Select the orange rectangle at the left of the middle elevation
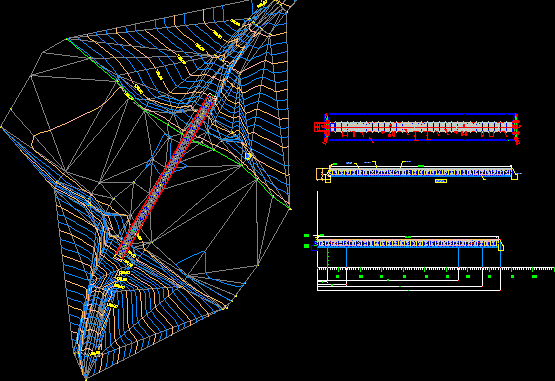 pos(320,174)
